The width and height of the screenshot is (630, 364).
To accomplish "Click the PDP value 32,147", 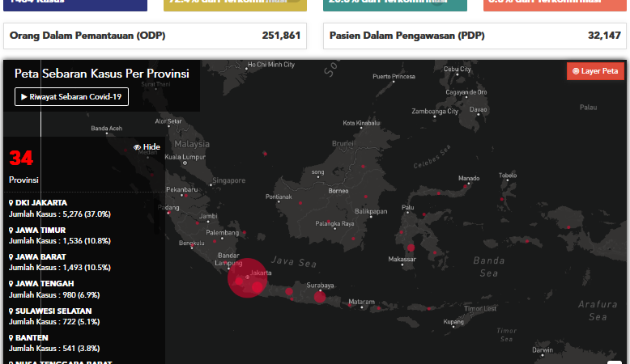I will (604, 36).
